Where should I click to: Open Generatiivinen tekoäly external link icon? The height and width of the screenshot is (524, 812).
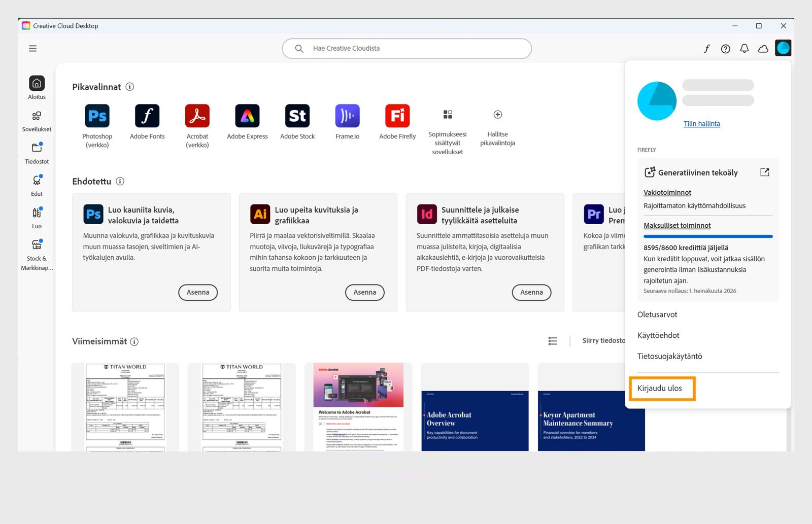pyautogui.click(x=765, y=172)
